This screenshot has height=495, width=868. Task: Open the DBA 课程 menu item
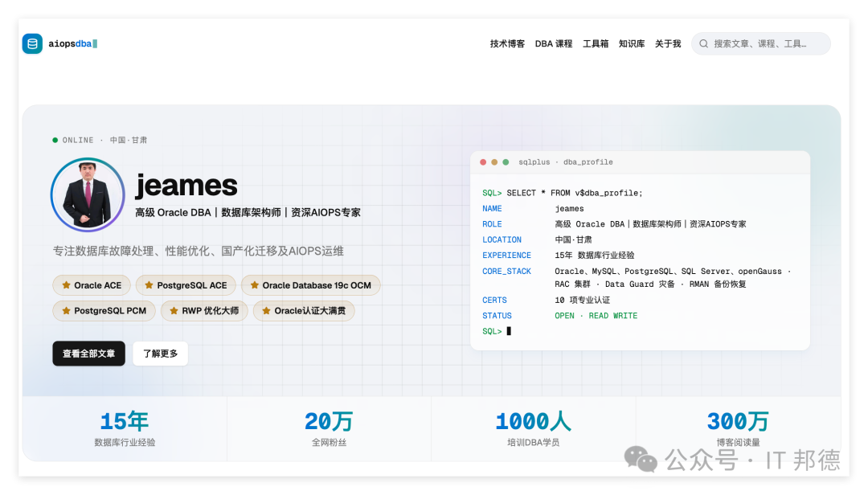click(x=554, y=43)
